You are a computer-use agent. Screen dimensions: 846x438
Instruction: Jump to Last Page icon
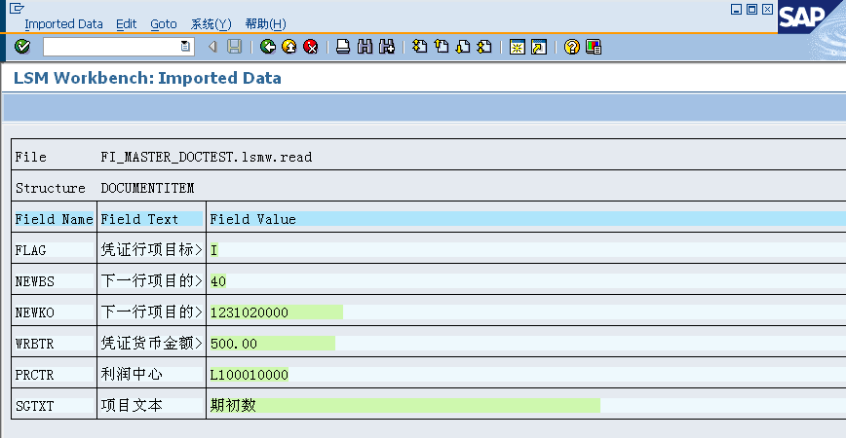pyautogui.click(x=485, y=47)
